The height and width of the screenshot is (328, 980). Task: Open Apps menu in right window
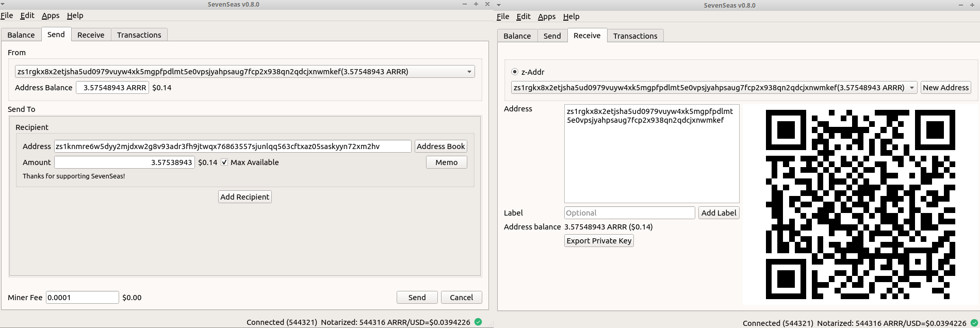(547, 17)
